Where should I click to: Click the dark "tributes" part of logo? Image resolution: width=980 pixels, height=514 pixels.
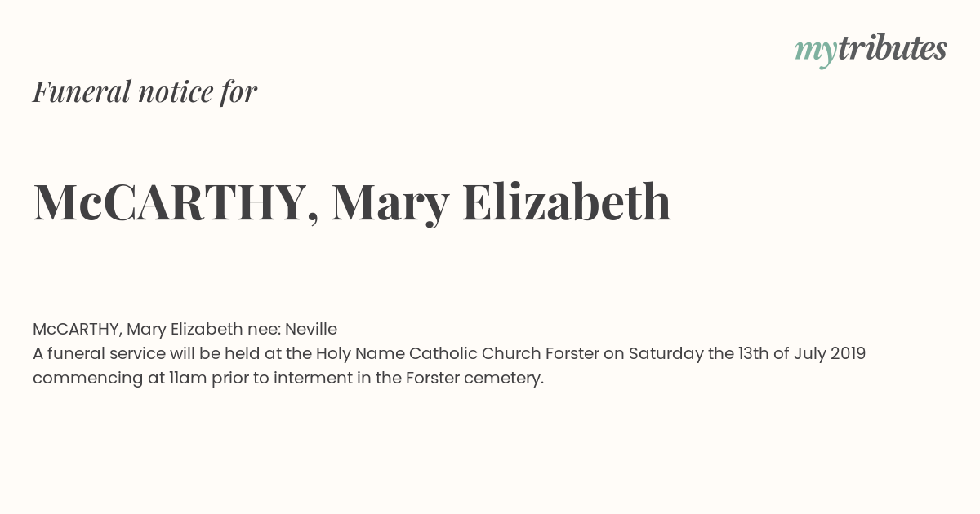point(893,48)
